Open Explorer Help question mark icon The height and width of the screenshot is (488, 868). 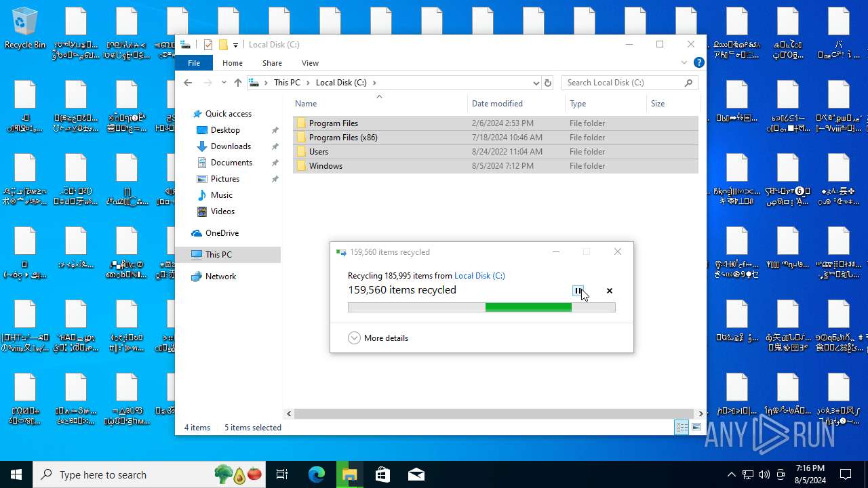tap(699, 62)
